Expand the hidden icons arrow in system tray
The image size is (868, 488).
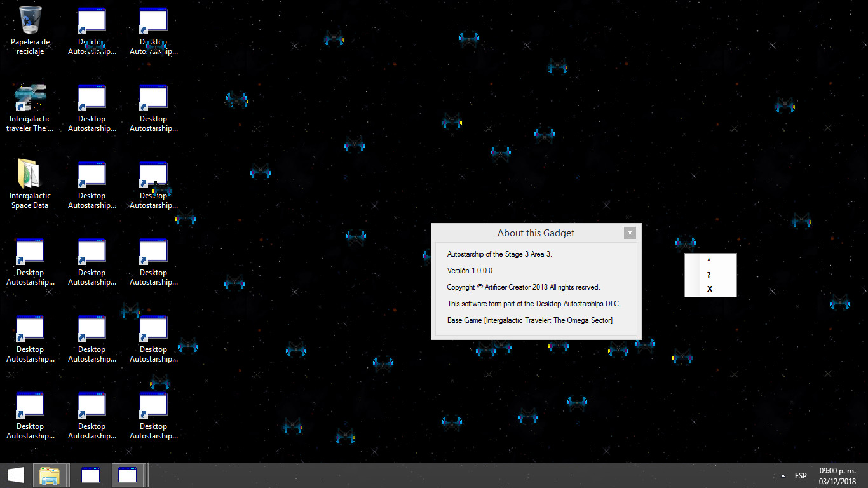[x=783, y=475]
